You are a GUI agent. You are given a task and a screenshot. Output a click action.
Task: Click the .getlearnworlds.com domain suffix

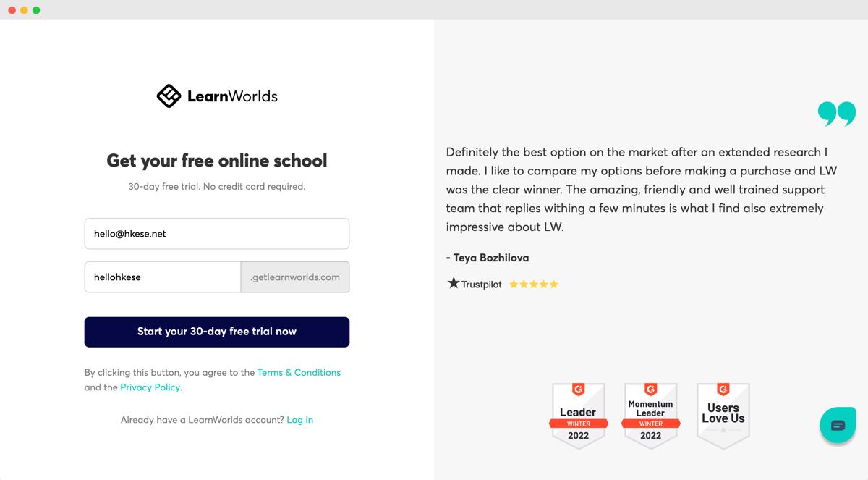click(x=295, y=277)
